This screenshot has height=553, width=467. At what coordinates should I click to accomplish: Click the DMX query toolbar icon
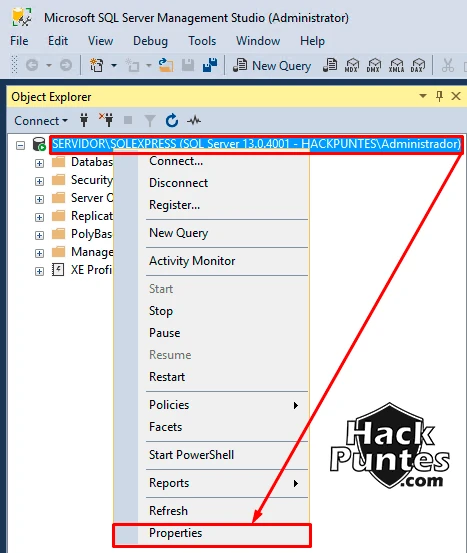(374, 66)
